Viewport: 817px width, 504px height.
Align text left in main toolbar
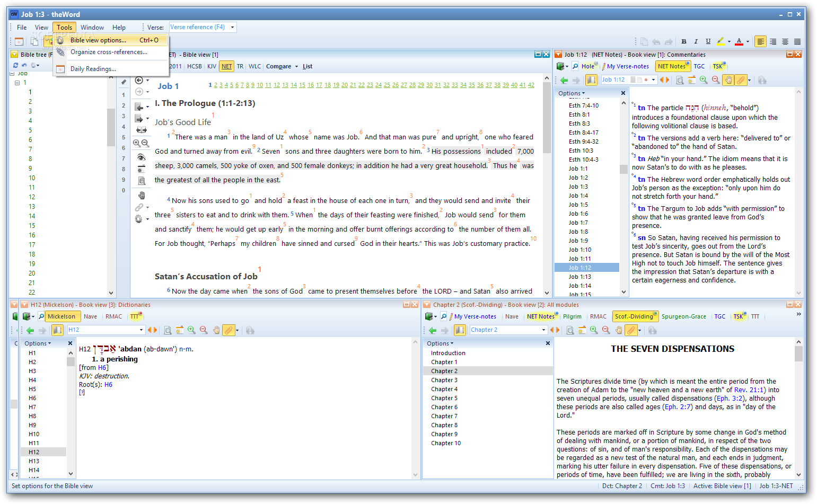[x=761, y=41]
